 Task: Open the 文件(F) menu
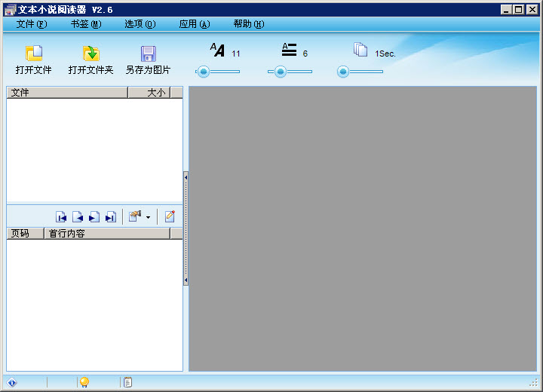point(31,24)
